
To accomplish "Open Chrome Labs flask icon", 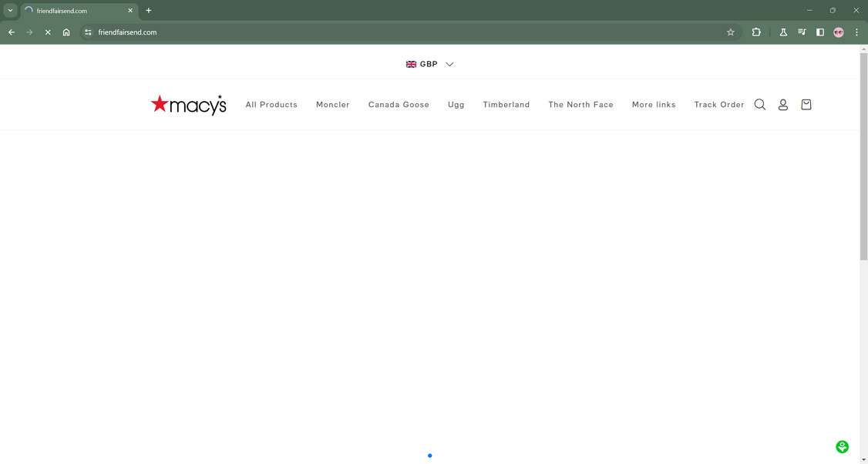I will point(783,32).
